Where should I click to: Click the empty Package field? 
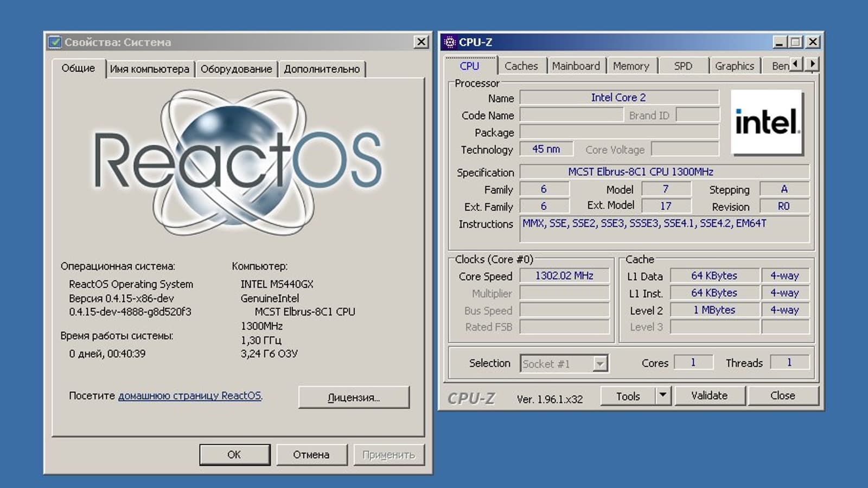tap(619, 132)
